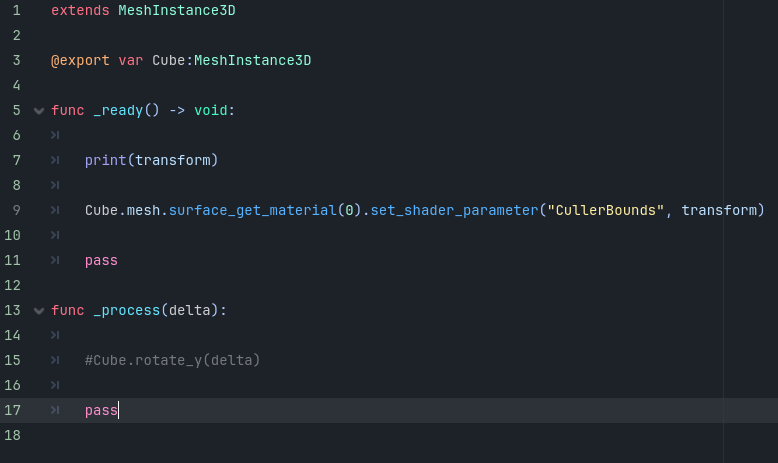Click line number 18 in gutter
Screen dimensions: 778x463
pos(12,435)
